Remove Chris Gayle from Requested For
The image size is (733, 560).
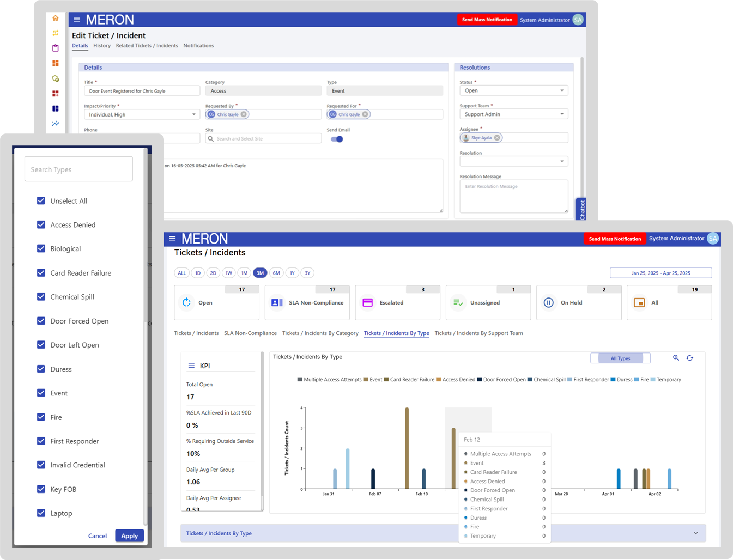pyautogui.click(x=365, y=114)
